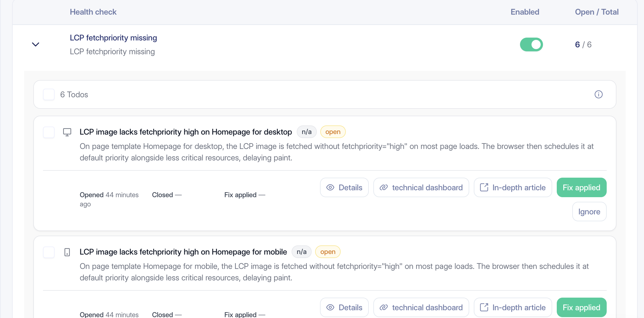The height and width of the screenshot is (318, 644).
Task: Open technical dashboard for desktop Homepage todo
Action: 421,187
